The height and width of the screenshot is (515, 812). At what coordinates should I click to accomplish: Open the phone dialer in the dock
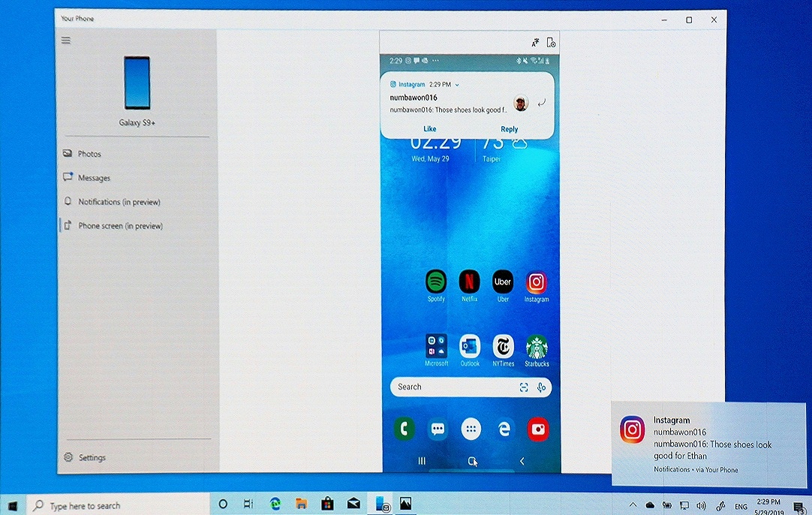click(404, 429)
